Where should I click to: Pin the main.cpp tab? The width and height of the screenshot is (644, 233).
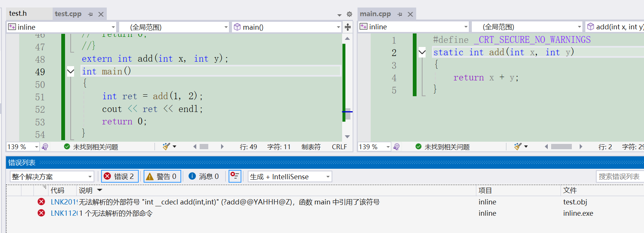(400, 14)
